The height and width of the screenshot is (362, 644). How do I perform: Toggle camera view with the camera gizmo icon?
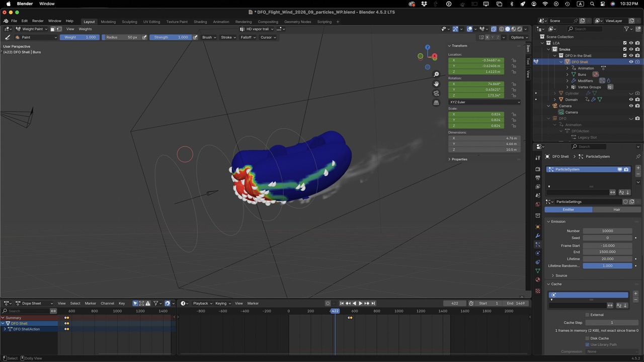(x=436, y=93)
